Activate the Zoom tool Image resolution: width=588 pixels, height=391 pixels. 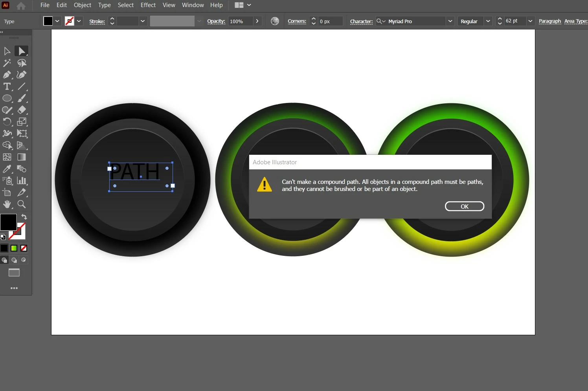tap(22, 204)
